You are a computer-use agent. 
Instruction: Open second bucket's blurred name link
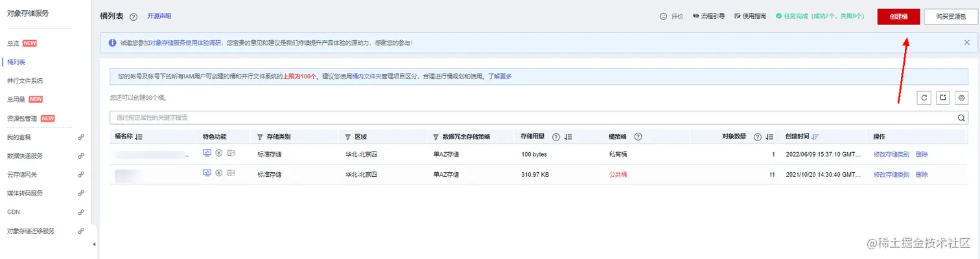point(128,174)
